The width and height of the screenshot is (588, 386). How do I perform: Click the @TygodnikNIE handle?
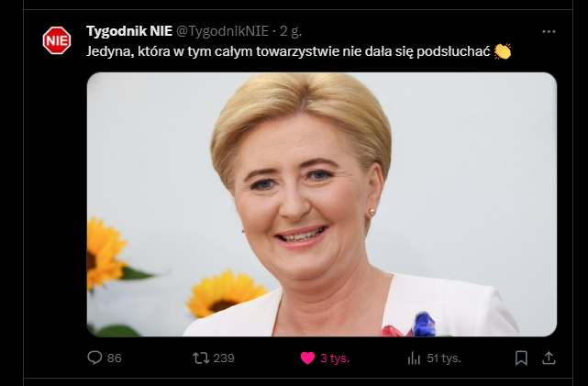coord(222,31)
